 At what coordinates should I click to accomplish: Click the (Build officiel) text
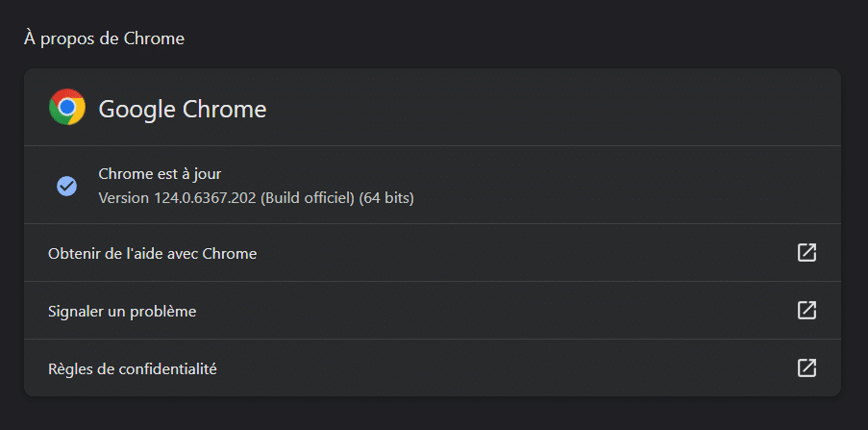coord(308,198)
